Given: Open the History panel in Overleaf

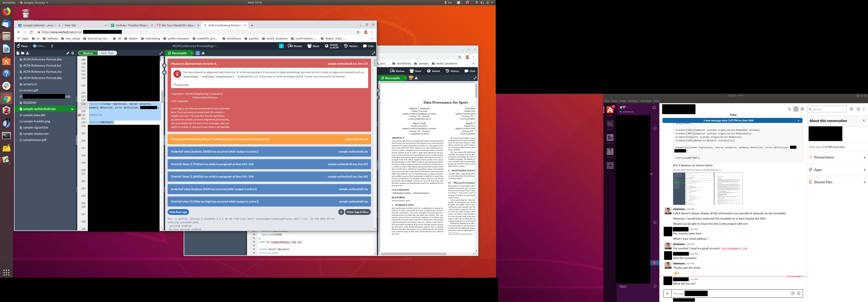Looking at the screenshot, I should 351,46.
